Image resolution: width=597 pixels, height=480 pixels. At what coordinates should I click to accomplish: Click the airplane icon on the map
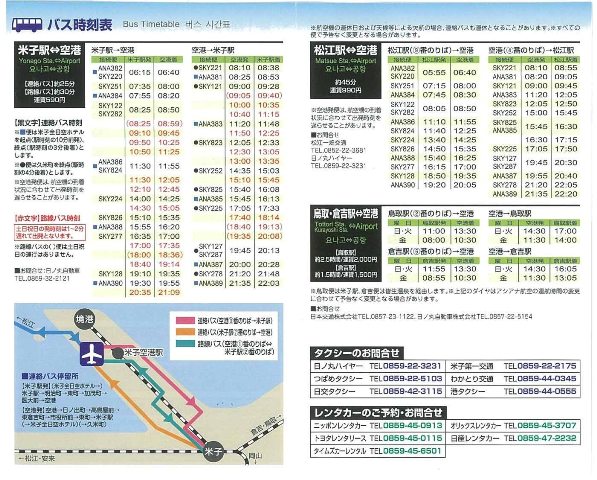pos(92,354)
